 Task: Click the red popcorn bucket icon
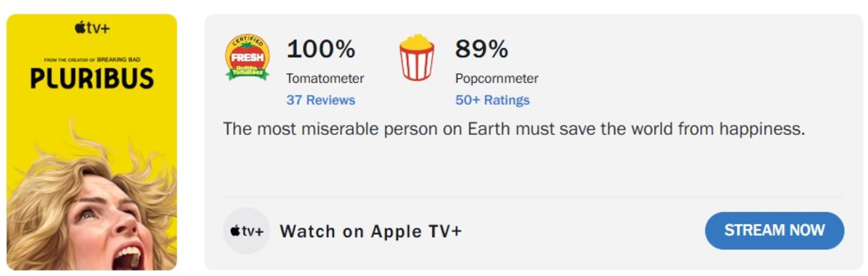click(416, 58)
